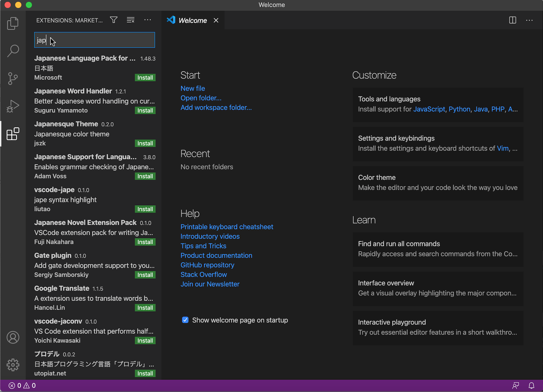Click the New file link
The image size is (543, 392).
[x=193, y=88]
